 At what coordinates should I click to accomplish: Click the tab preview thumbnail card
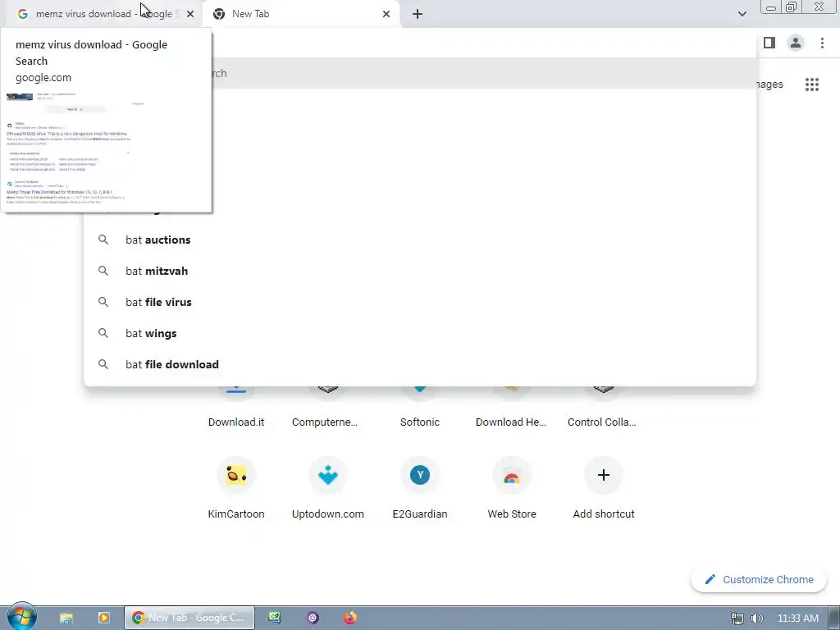pyautogui.click(x=106, y=121)
